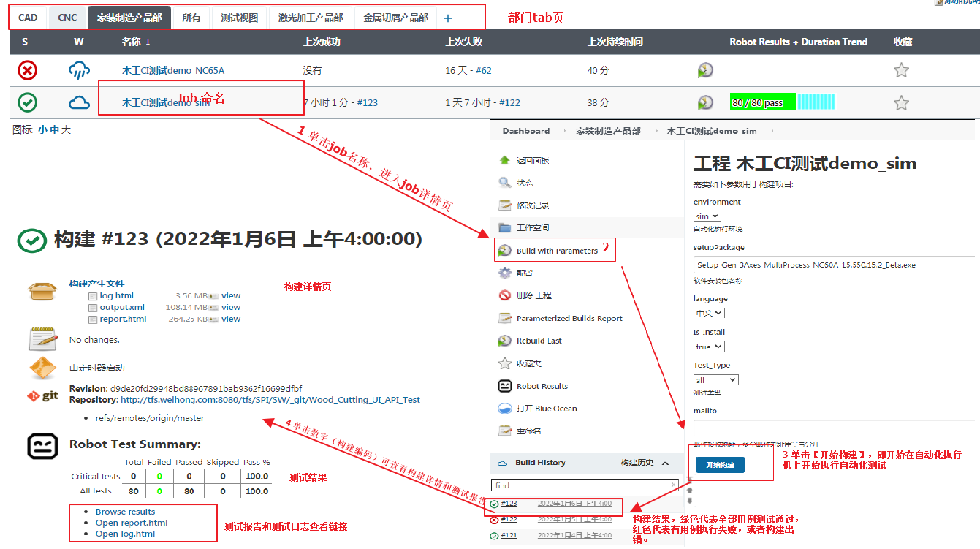Click the blue workspace folder icon
Screen dimensions: 980x549
pos(504,227)
